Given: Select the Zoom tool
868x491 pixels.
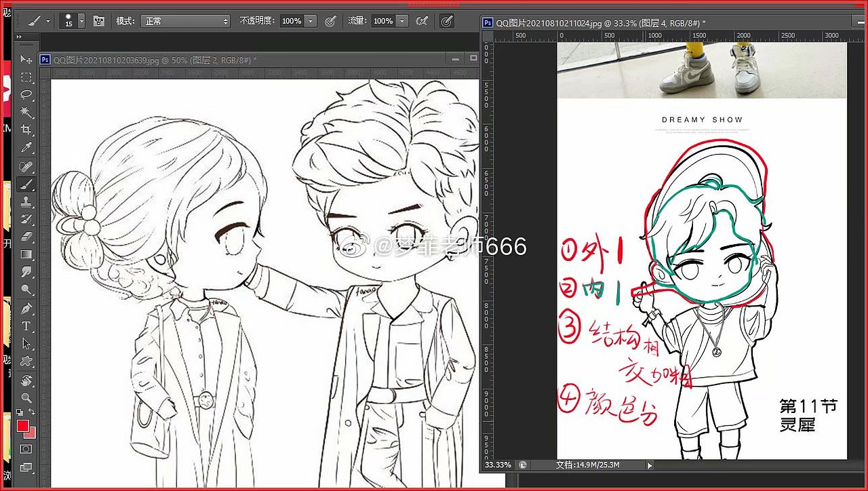Looking at the screenshot, I should click(x=26, y=398).
